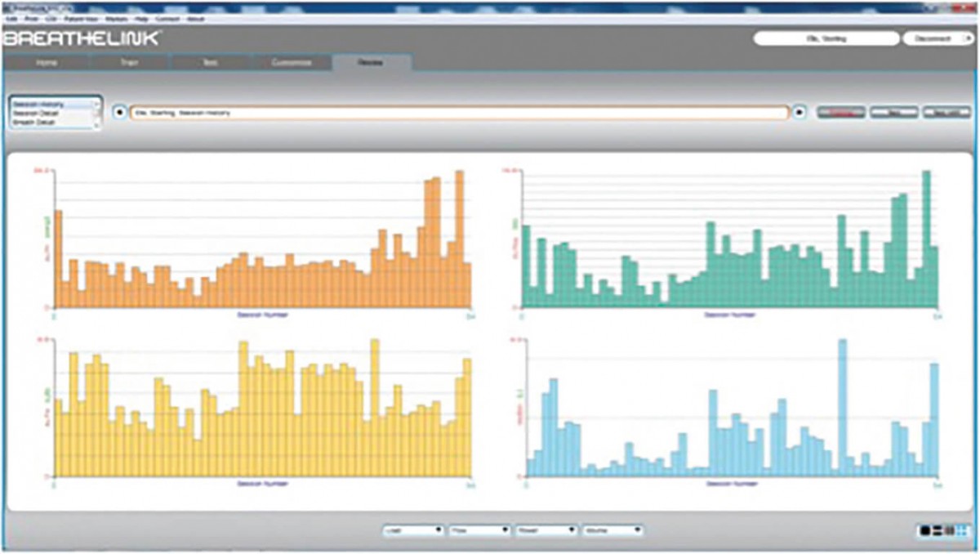This screenshot has height=554, width=980.
Task: Select the two-chart stacked layout icon
Action: tap(937, 530)
